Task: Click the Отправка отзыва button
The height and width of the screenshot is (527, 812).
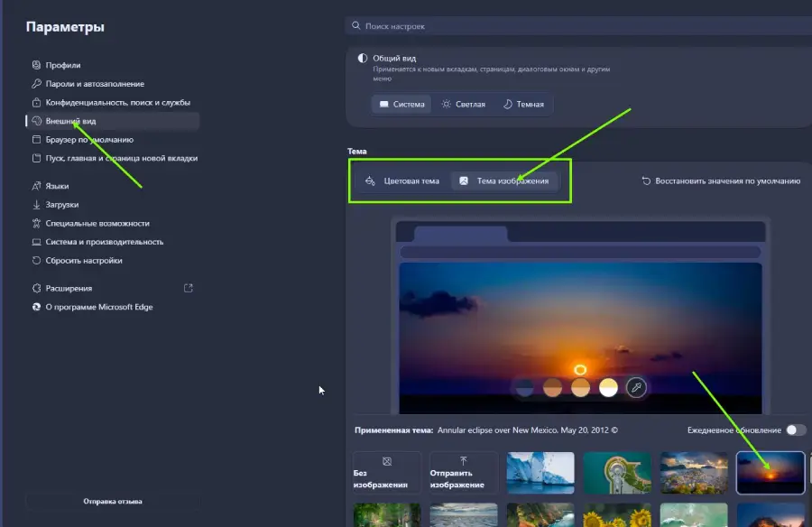Action: point(113,501)
